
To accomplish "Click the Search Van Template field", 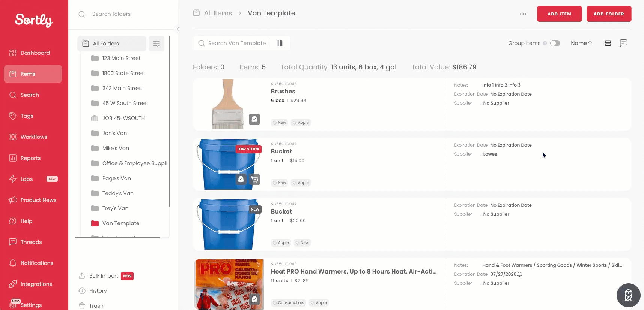I will (x=237, y=43).
